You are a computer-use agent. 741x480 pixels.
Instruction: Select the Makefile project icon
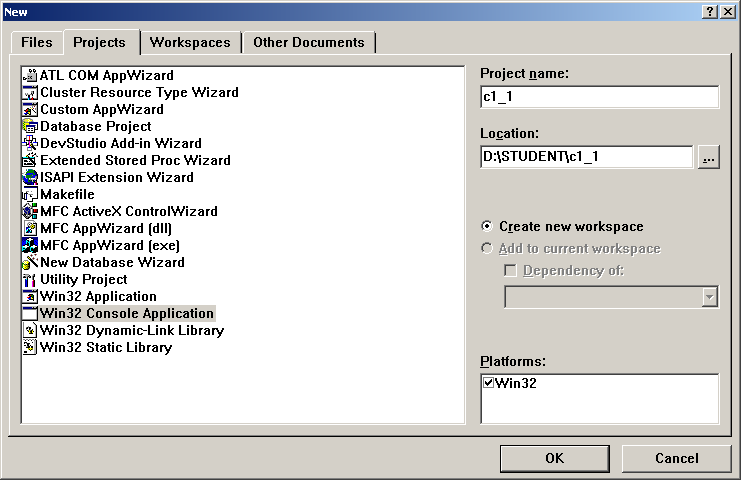point(30,194)
